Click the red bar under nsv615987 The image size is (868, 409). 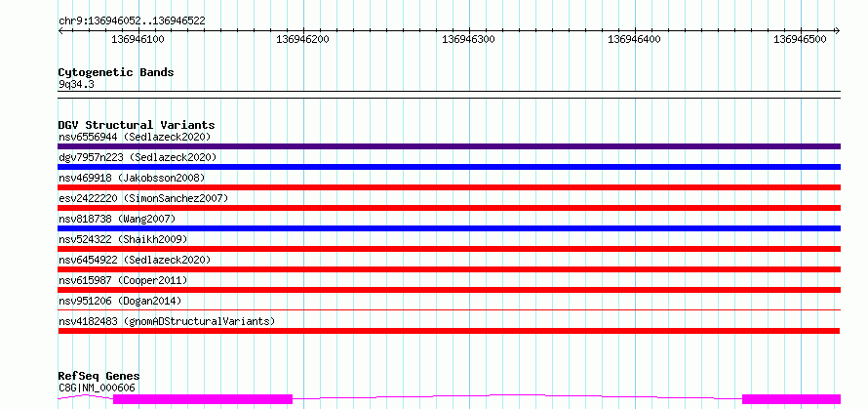(x=449, y=290)
